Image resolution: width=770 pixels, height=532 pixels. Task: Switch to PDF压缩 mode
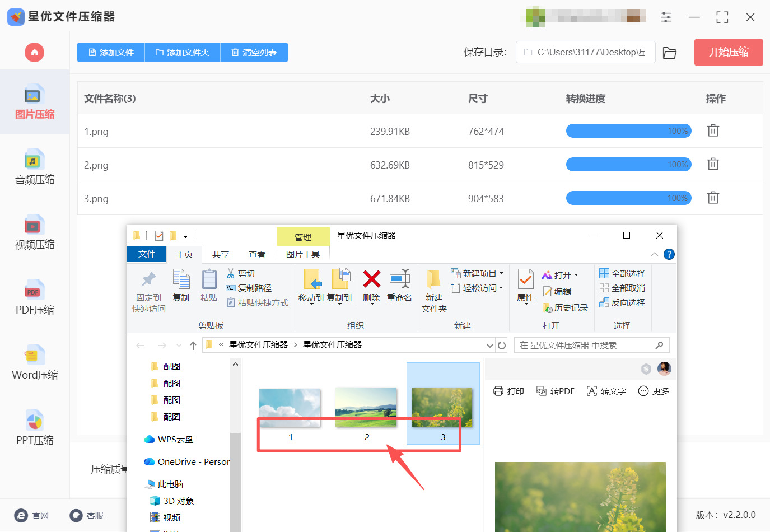(x=35, y=297)
